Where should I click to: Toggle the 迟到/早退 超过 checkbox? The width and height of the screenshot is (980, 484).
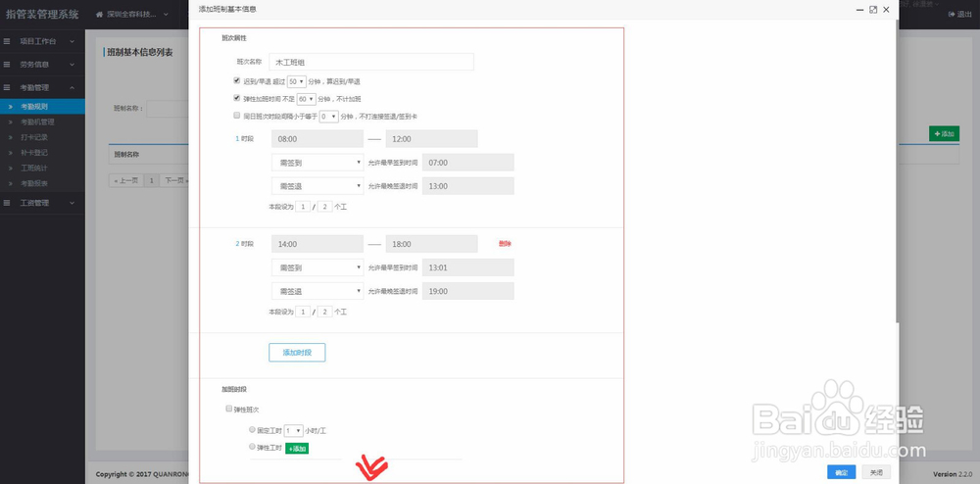237,80
